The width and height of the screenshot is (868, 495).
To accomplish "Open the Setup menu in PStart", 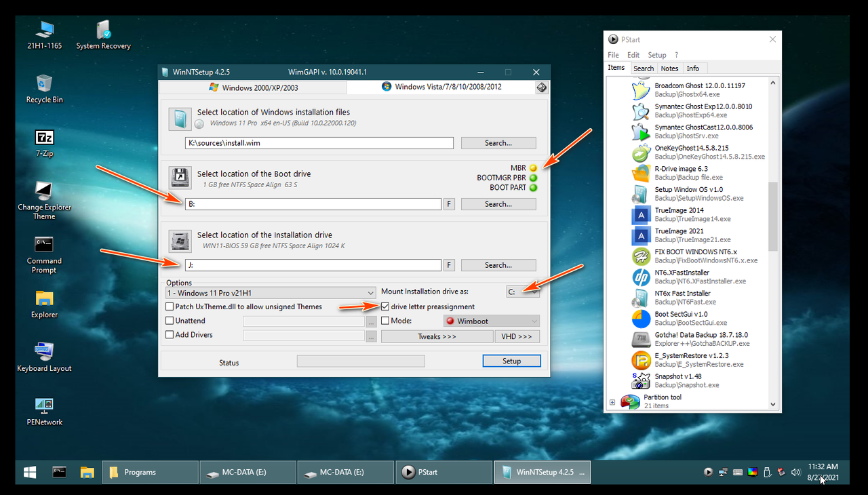I will (x=657, y=55).
